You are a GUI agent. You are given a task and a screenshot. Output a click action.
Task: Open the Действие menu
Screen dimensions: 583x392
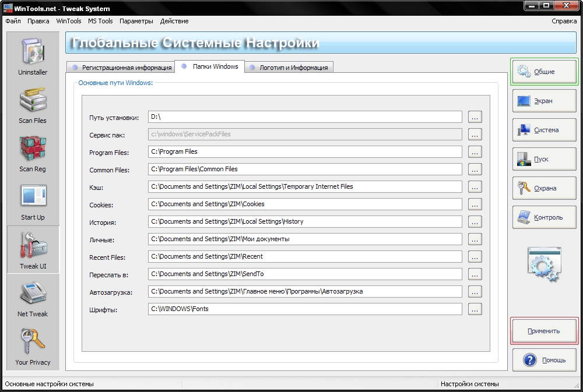pyautogui.click(x=174, y=21)
